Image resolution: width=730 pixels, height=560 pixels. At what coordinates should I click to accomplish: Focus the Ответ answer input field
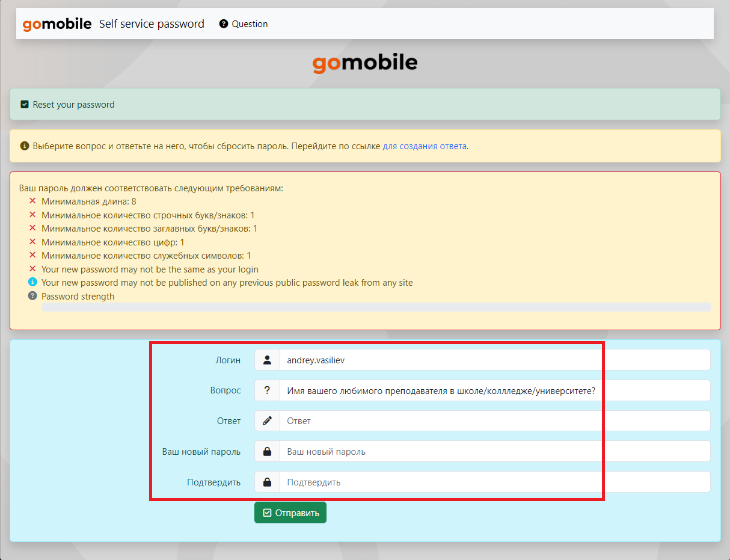494,421
